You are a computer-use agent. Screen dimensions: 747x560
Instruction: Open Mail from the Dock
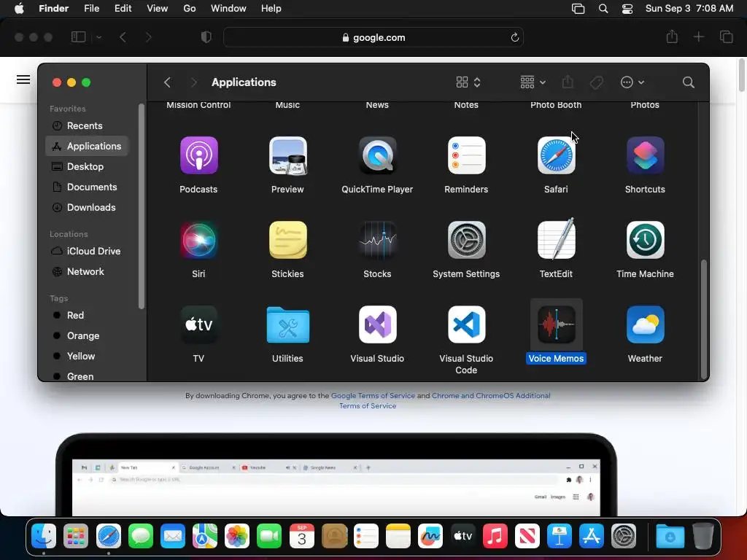(172, 537)
